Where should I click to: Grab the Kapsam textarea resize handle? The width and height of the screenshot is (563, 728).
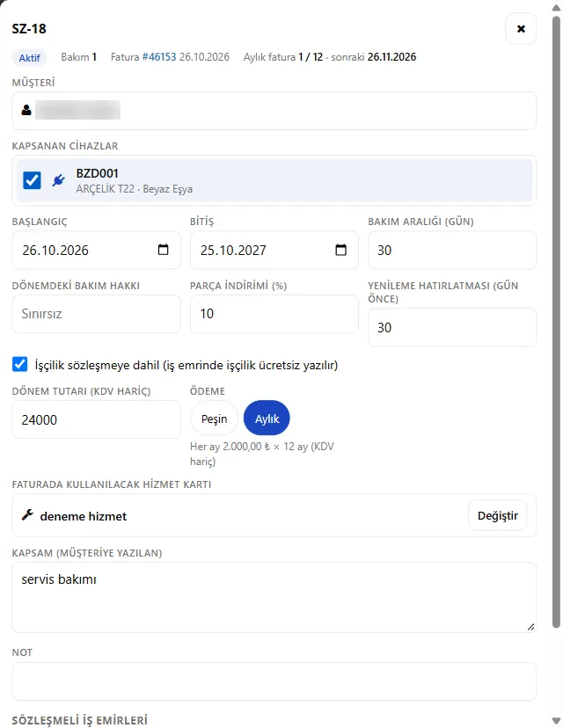point(530,627)
